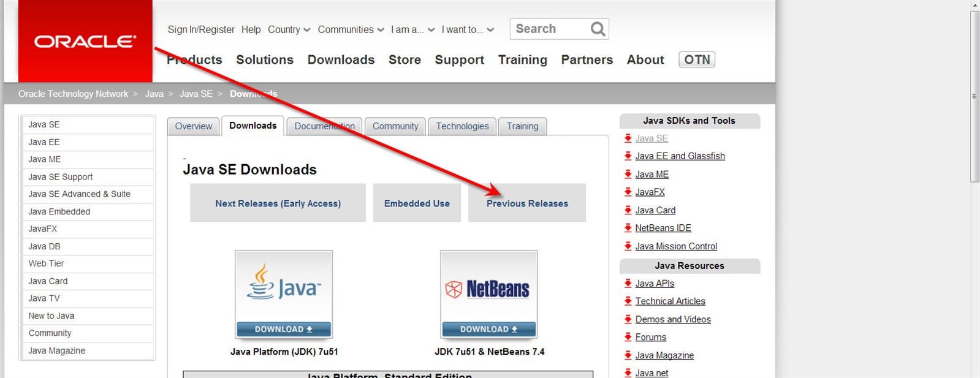The width and height of the screenshot is (980, 378).
Task: Switch to the Community tab
Action: (395, 126)
